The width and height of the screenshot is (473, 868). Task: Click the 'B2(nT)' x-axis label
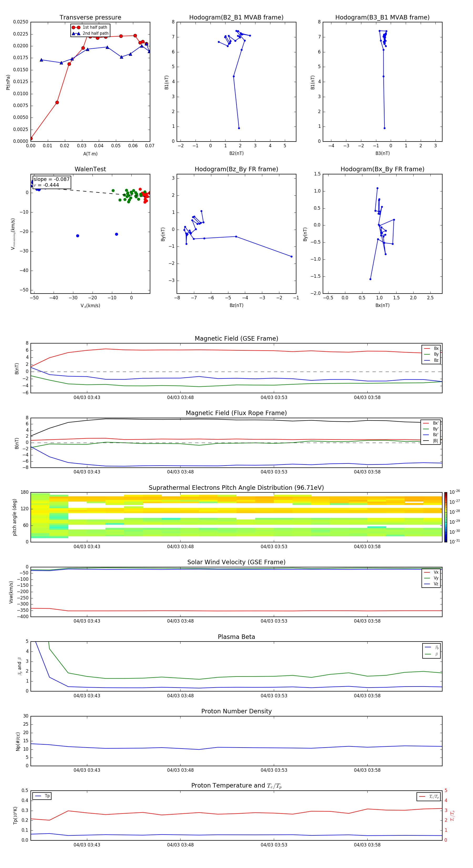click(236, 153)
